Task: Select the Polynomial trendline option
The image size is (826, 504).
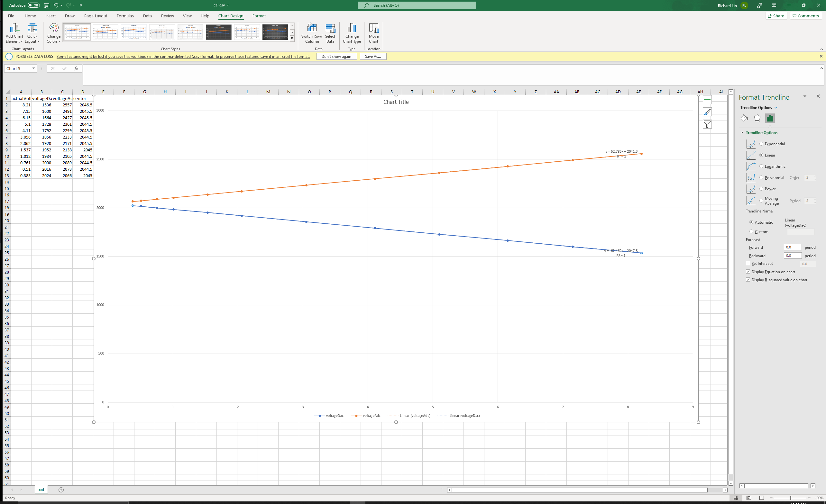Action: tap(761, 178)
